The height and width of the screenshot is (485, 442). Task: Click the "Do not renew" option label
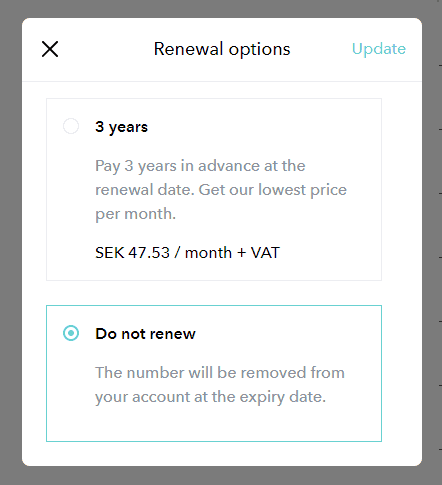point(145,334)
